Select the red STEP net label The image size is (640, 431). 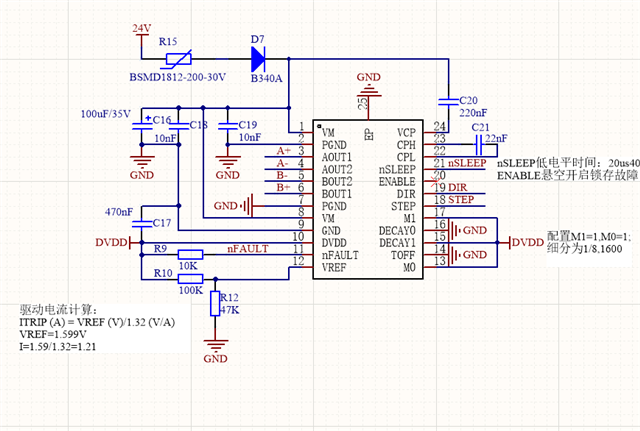(461, 200)
